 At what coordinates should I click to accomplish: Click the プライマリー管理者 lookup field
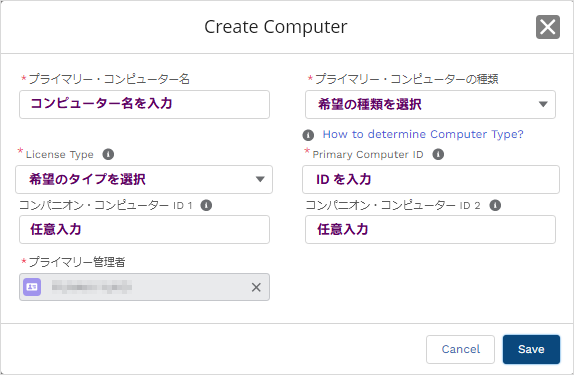[x=145, y=287]
